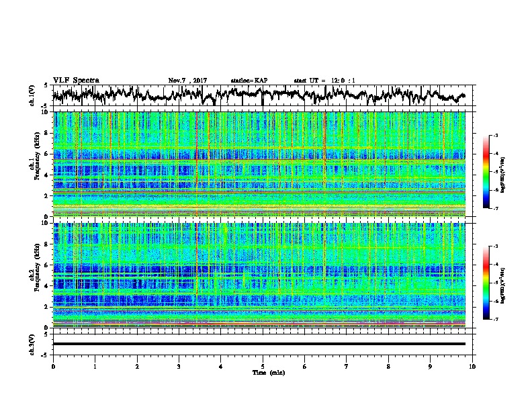532x411 pixels.
Task: Click the ch.1 color bar log(PSD) label
Action: (502, 175)
